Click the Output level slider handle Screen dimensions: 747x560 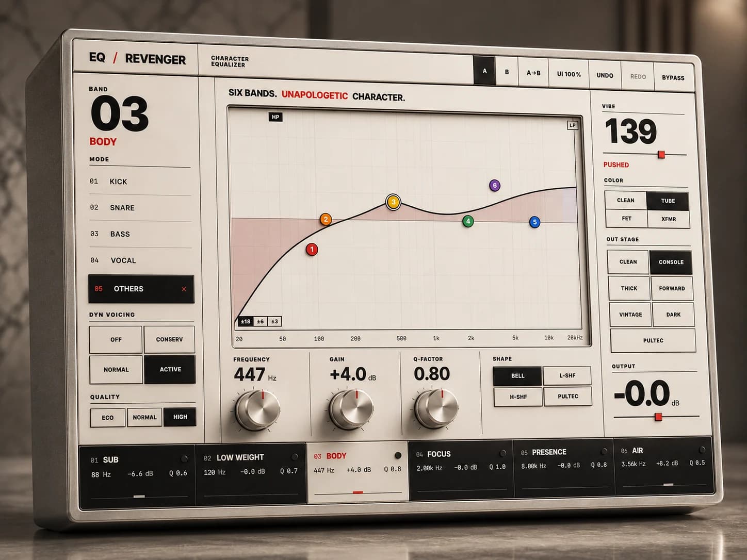(658, 417)
